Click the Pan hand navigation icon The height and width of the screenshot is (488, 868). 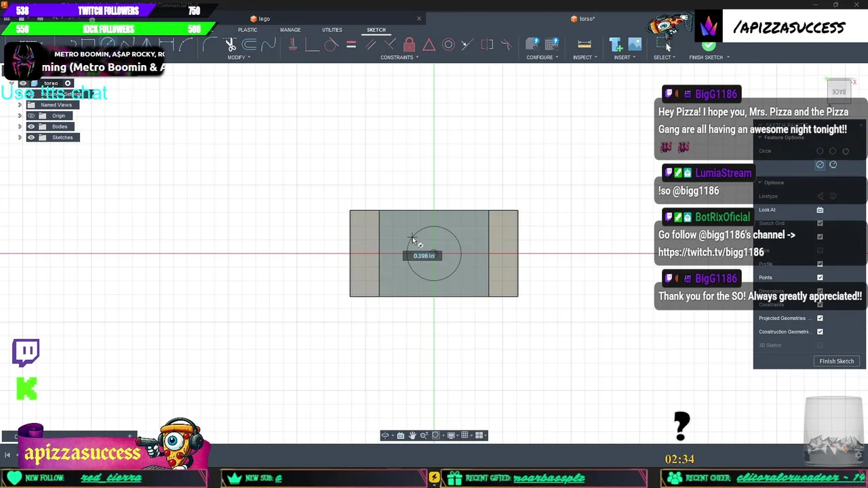tap(412, 435)
